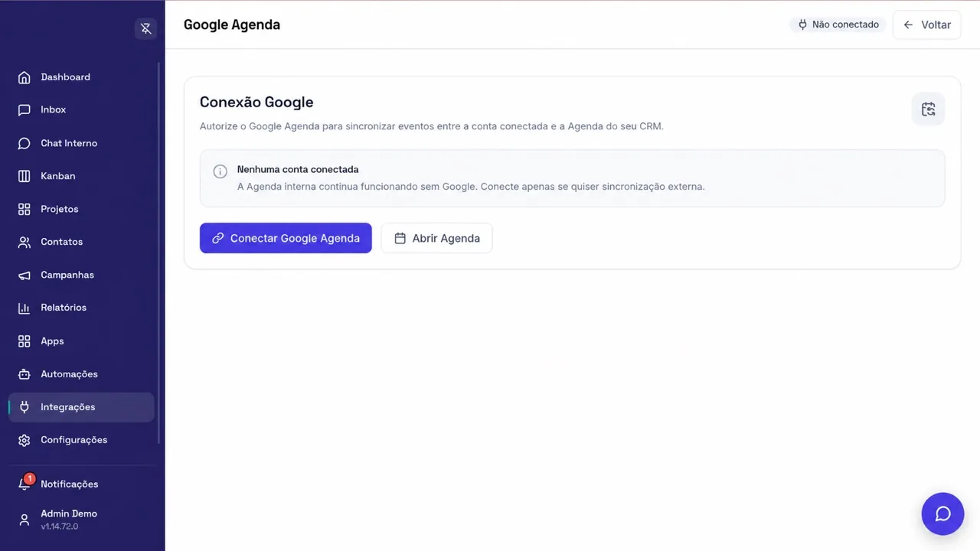Click the Kanban columns icon

(24, 176)
